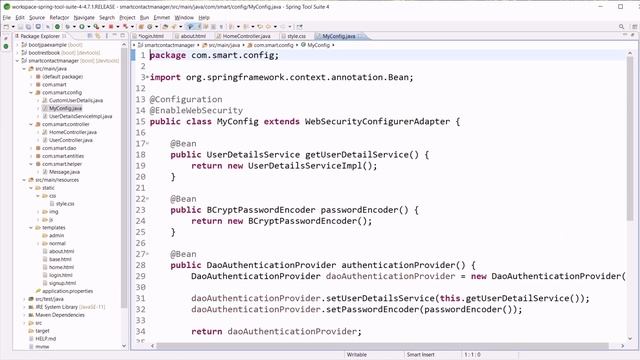
Task: Click the editor horizontal scrollbar thumb
Action: pyautogui.click(x=382, y=346)
